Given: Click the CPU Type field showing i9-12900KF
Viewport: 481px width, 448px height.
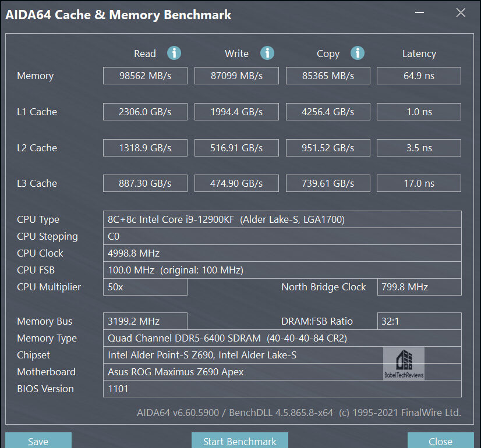Looking at the screenshot, I should [282, 219].
